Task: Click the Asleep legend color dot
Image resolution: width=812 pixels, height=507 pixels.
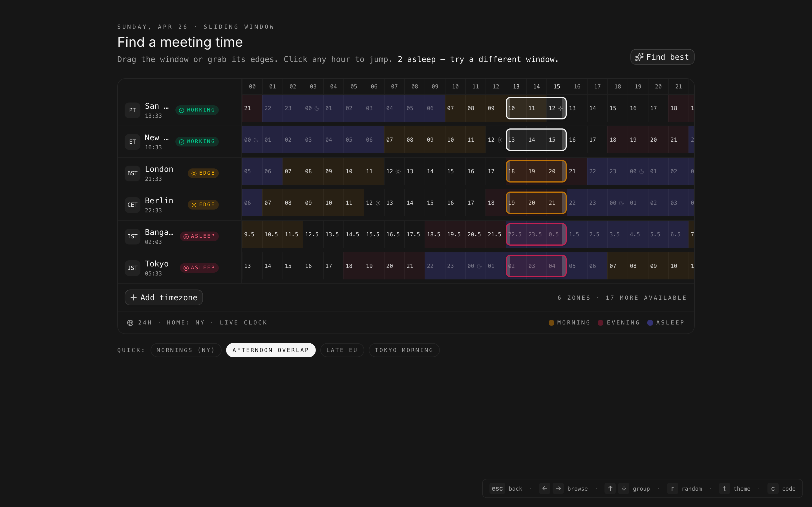Action: click(x=650, y=323)
